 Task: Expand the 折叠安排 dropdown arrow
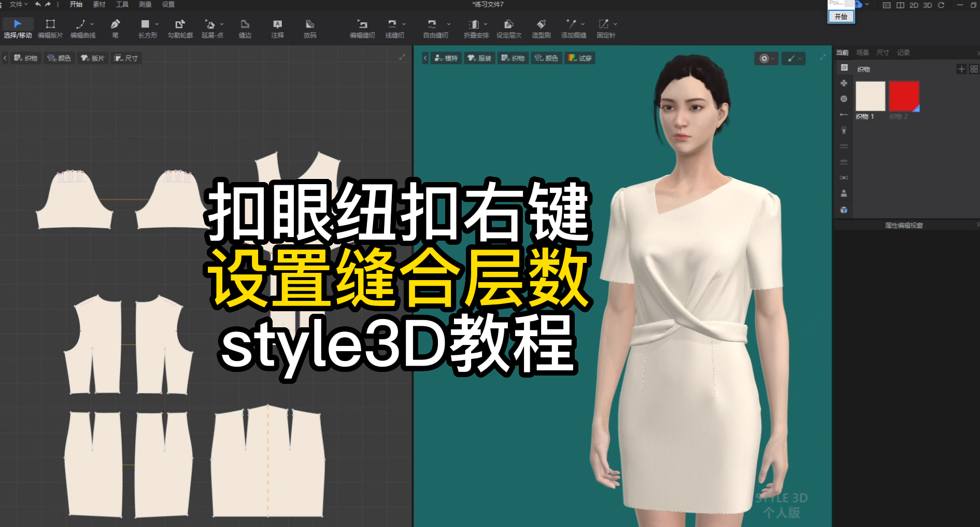tap(486, 24)
